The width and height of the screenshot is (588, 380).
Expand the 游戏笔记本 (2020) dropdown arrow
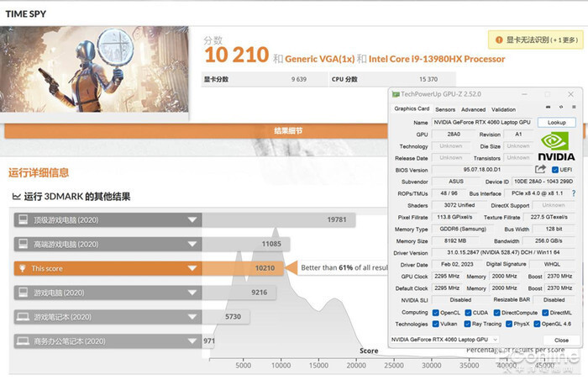192,317
